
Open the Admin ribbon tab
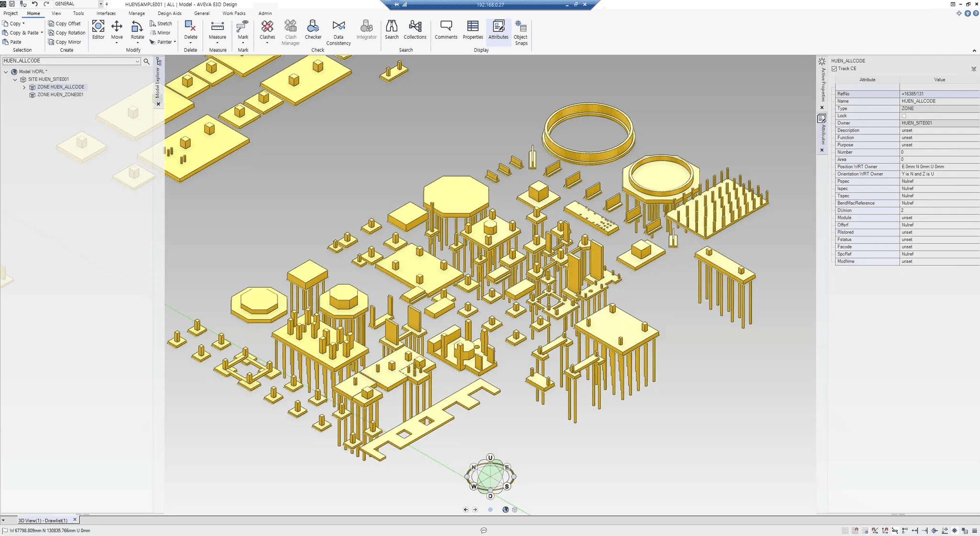265,13
